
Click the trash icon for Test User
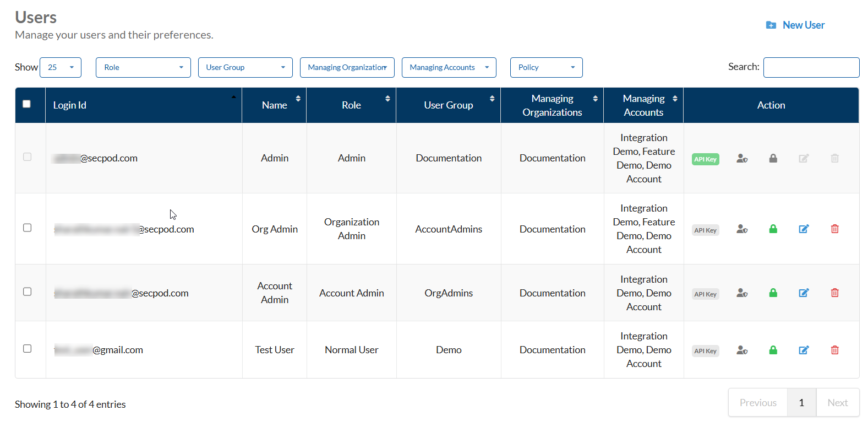834,350
